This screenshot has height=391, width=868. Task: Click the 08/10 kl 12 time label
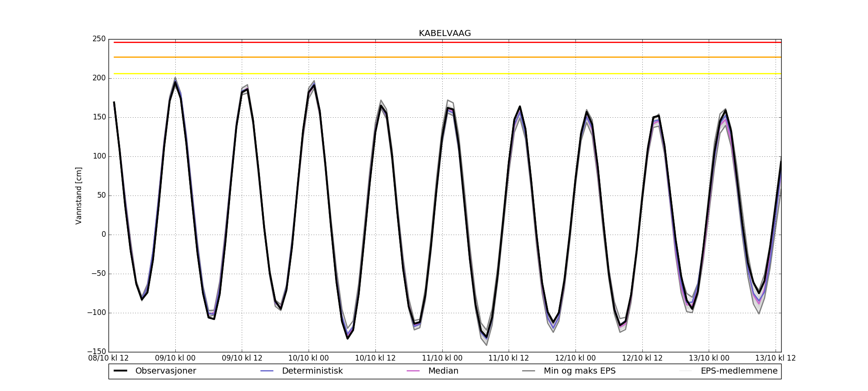point(108,358)
